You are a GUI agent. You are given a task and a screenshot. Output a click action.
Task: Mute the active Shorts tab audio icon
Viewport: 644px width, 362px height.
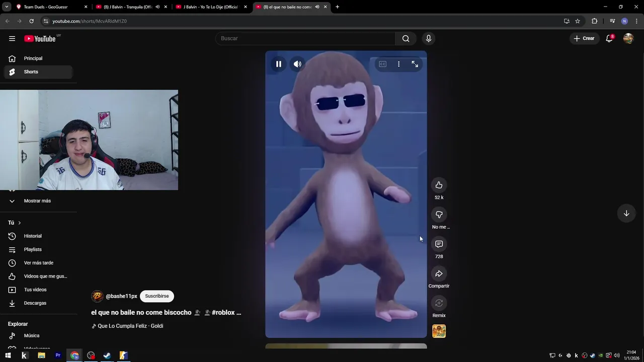tap(317, 7)
